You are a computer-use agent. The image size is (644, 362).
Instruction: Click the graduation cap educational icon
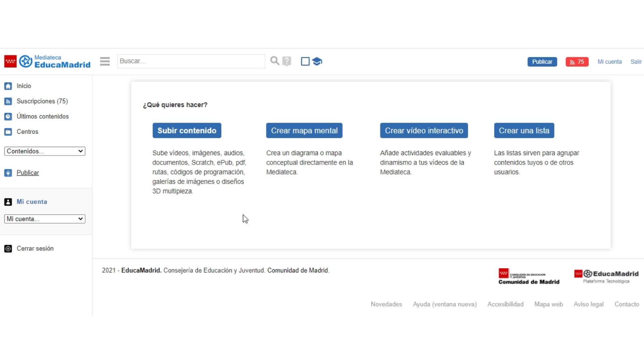(317, 61)
